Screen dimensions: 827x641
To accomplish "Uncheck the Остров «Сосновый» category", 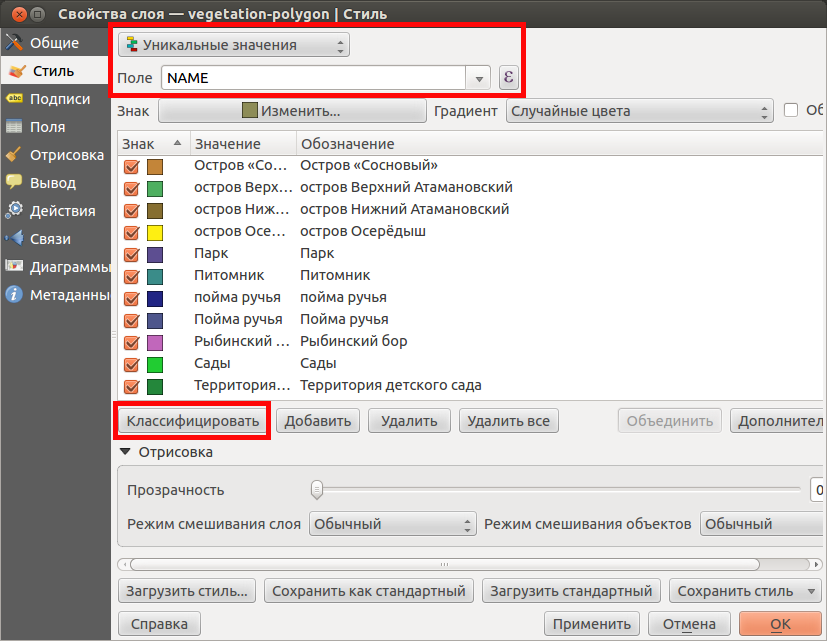I will click(x=131, y=167).
